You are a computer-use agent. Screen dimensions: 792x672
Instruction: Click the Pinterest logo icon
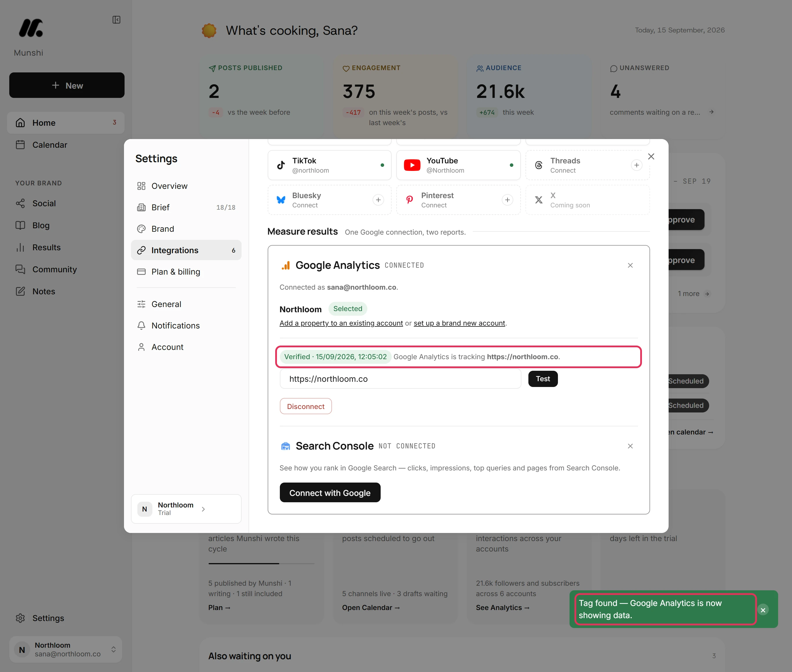point(410,200)
